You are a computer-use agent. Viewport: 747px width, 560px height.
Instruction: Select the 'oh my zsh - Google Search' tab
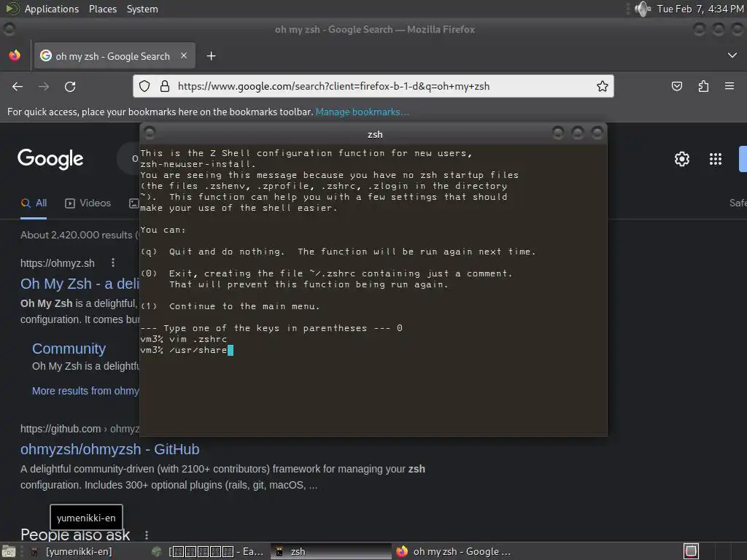click(x=115, y=56)
